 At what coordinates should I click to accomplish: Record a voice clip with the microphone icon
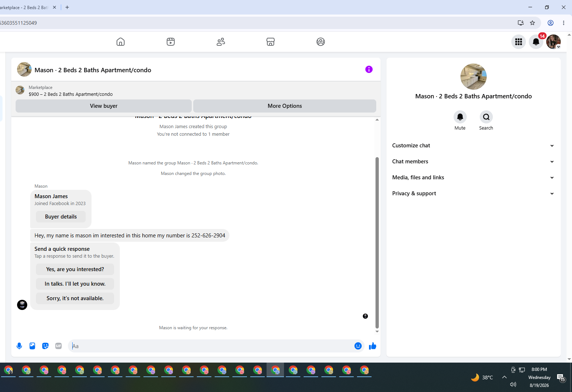coord(19,346)
